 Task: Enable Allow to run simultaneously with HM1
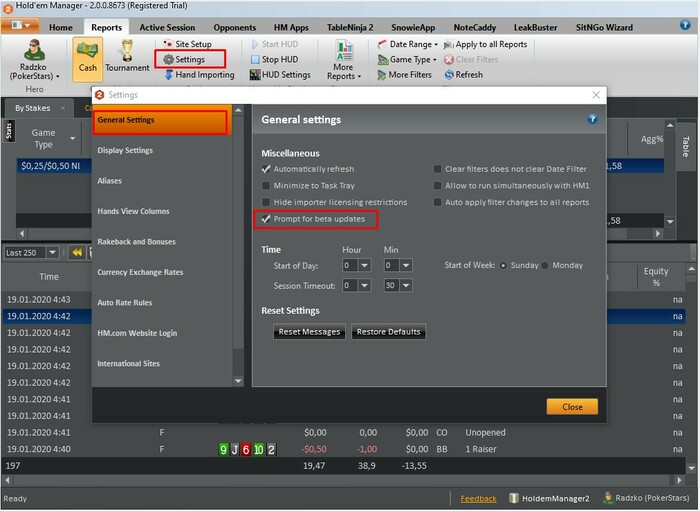coord(438,185)
